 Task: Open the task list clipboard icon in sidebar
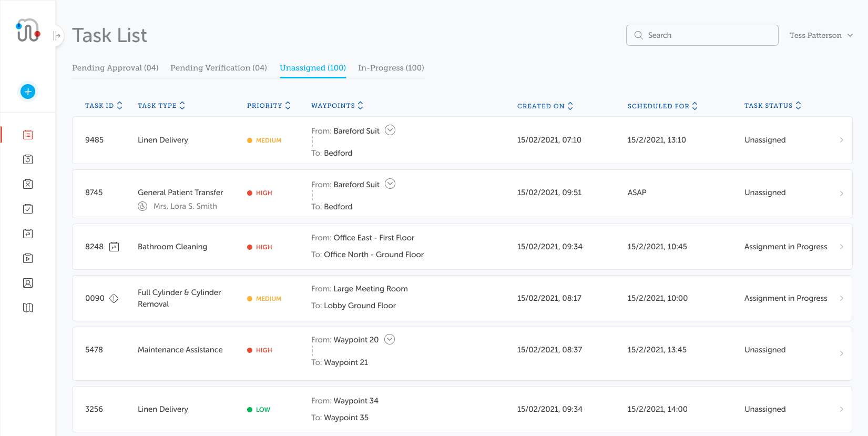pos(28,135)
